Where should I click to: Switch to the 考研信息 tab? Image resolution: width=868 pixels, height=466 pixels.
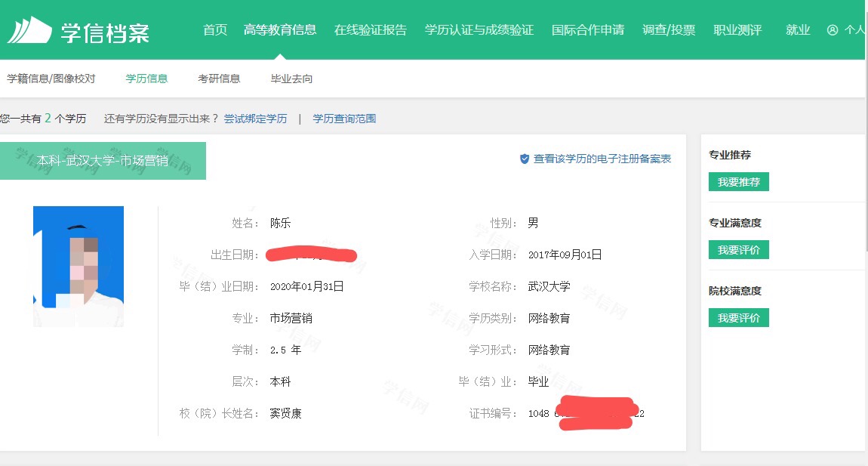(218, 78)
